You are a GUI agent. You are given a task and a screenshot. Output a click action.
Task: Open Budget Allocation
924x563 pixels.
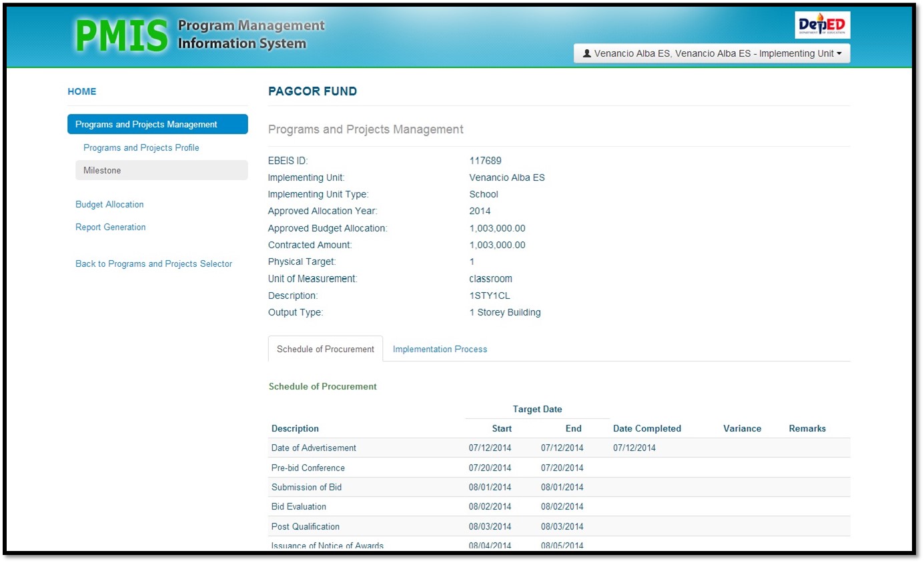pyautogui.click(x=109, y=204)
